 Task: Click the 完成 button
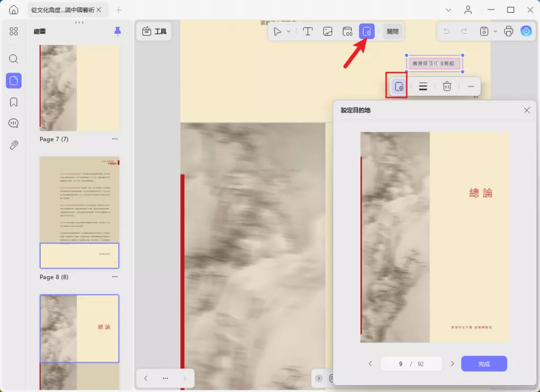tap(484, 364)
